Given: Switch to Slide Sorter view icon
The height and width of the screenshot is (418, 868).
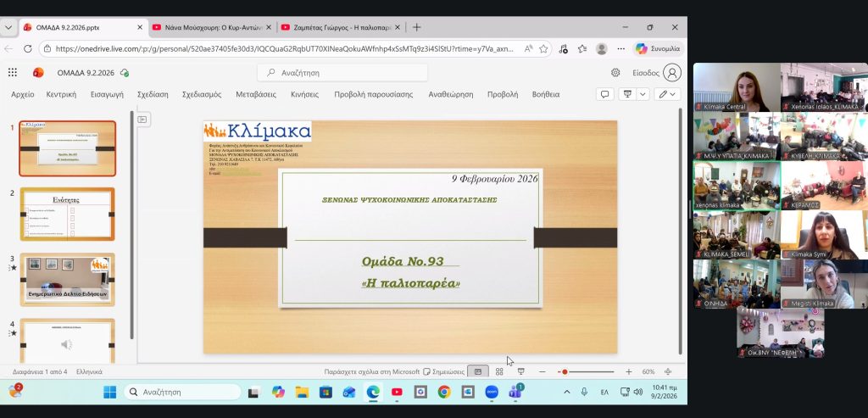Looking at the screenshot, I should click(x=499, y=371).
